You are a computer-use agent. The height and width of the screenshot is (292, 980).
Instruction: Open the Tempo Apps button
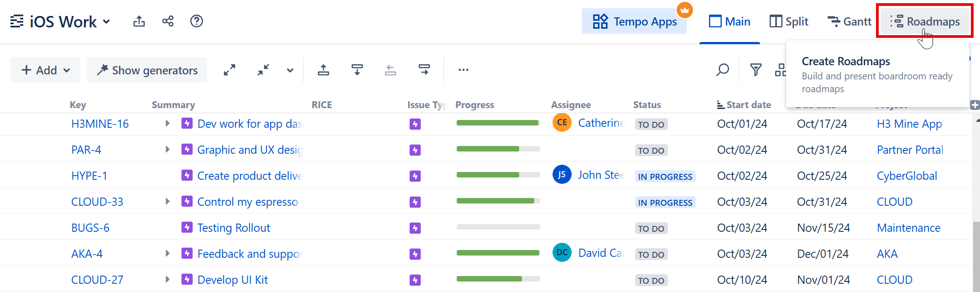(634, 21)
